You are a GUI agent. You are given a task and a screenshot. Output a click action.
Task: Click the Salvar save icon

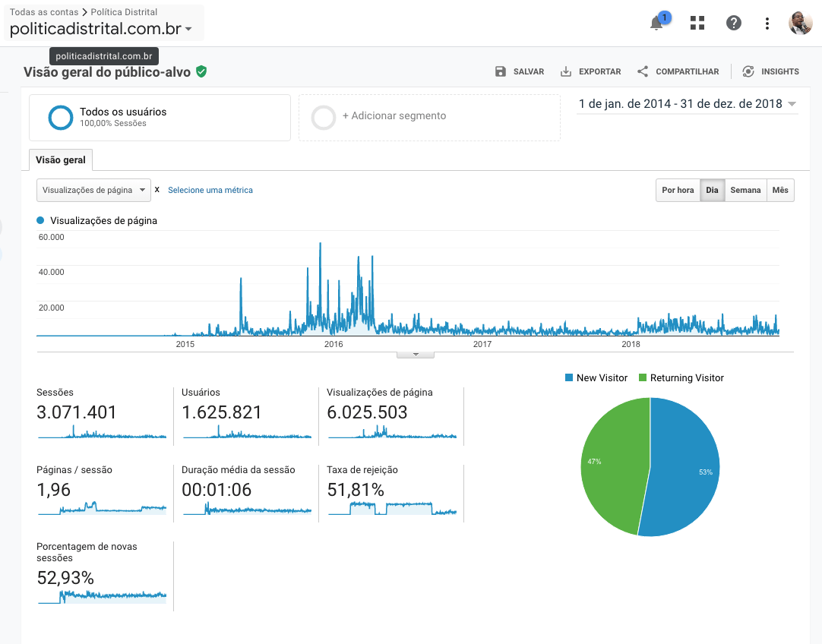click(x=501, y=71)
